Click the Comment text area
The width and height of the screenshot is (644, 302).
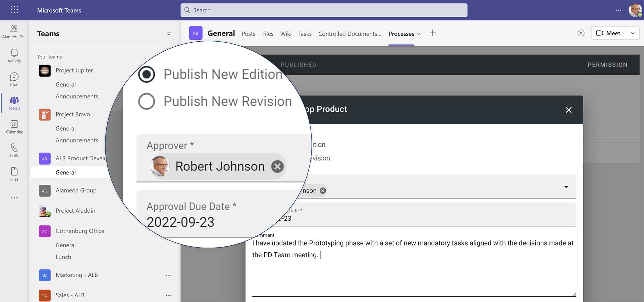tap(414, 267)
